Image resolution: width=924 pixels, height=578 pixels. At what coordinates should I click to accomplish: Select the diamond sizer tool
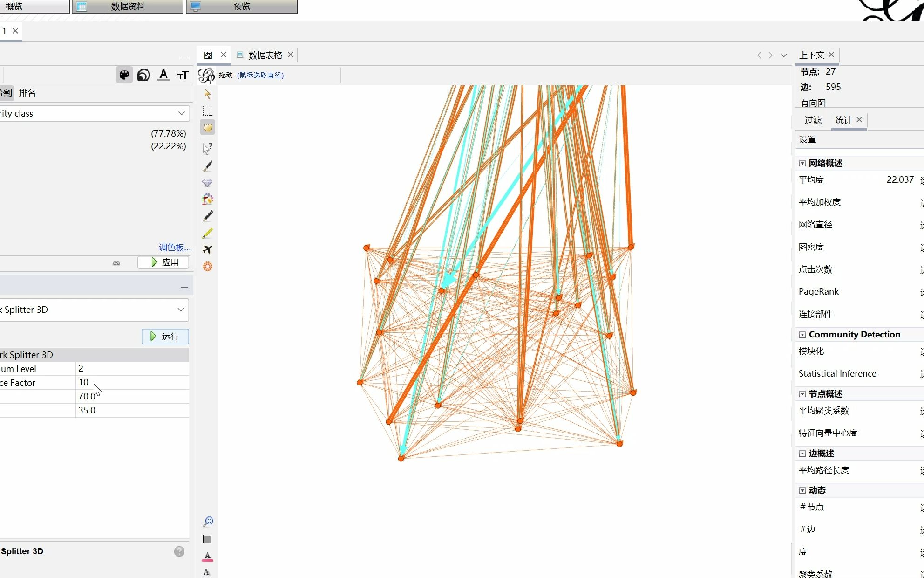coord(207,183)
